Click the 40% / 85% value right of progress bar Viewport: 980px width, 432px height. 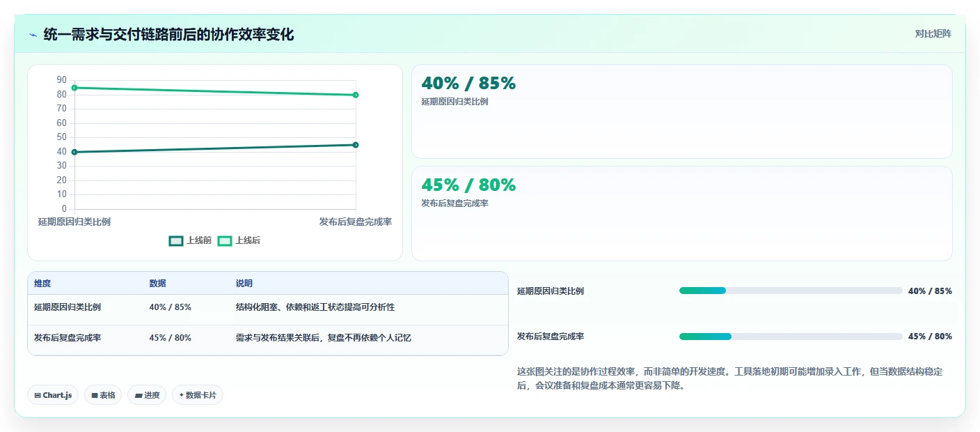tap(930, 291)
